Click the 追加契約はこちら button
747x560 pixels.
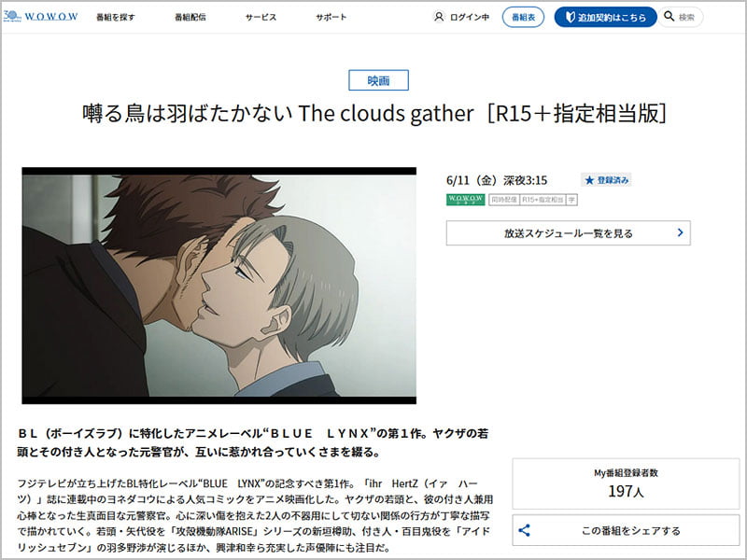(x=605, y=17)
